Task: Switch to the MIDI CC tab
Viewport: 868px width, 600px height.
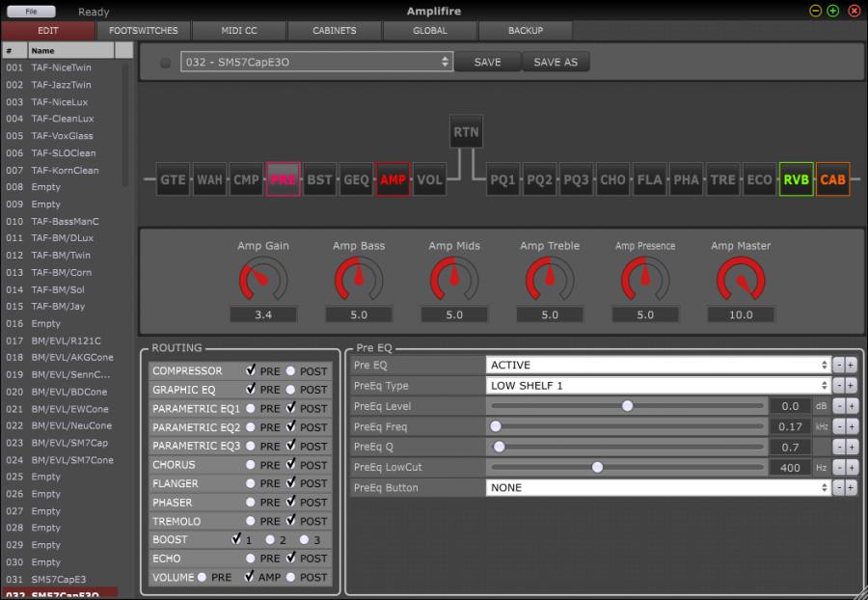Action: [x=239, y=31]
